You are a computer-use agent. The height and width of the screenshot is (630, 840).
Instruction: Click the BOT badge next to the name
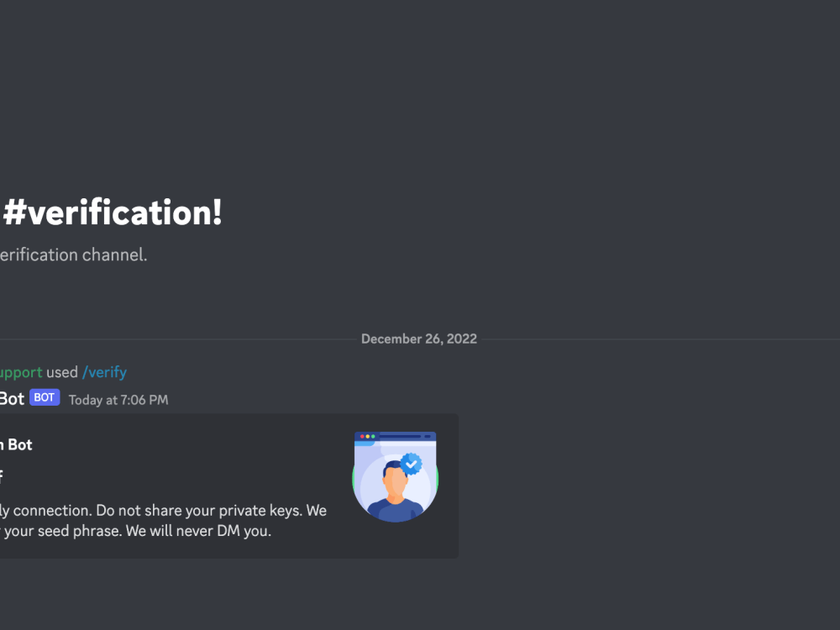click(44, 397)
